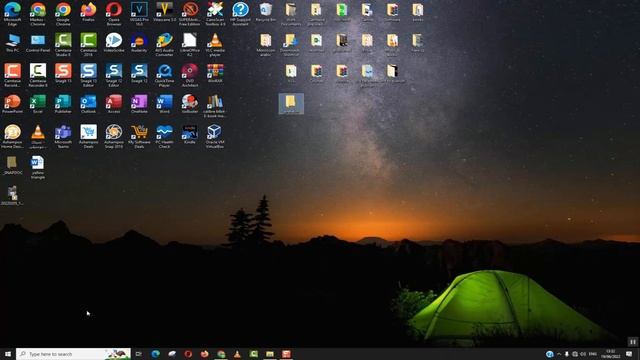Select the Microsoft Teams desktop shortcut

point(63,136)
